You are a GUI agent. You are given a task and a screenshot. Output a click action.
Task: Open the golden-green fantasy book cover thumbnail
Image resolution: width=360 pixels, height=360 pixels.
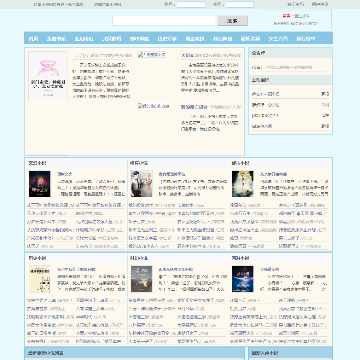click(243, 184)
